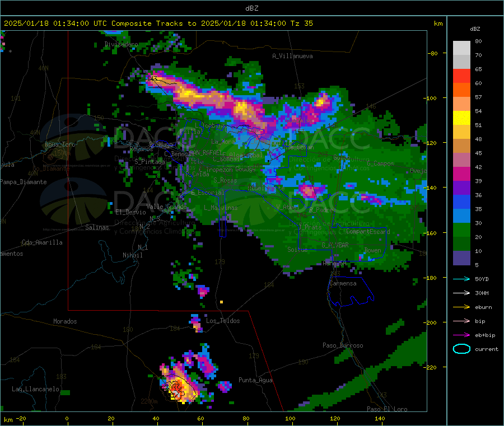The width and height of the screenshot is (504, 426).
Task: Click the 'dBZ' heading above color scale
Action: coord(475,29)
